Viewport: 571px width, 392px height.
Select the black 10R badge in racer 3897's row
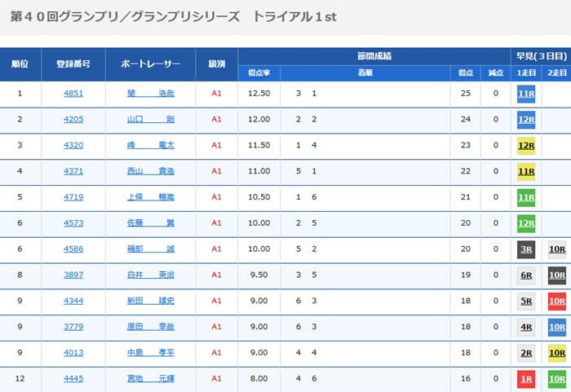[x=557, y=275]
